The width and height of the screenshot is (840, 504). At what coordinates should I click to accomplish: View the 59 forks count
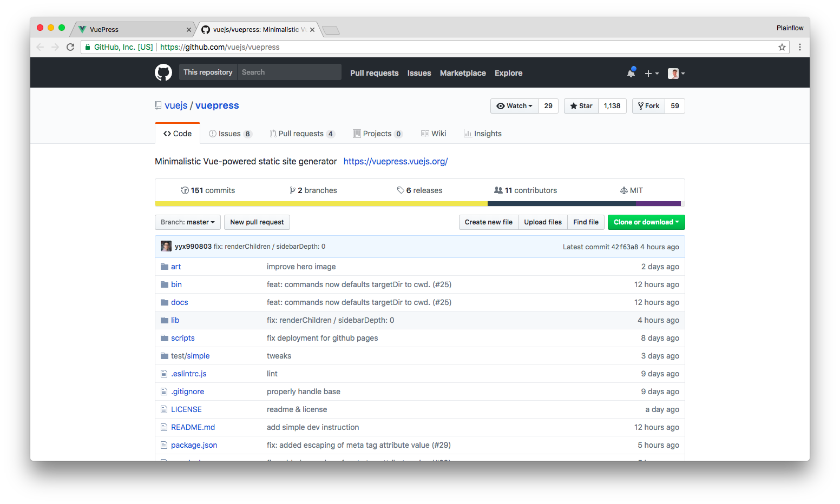pyautogui.click(x=675, y=106)
